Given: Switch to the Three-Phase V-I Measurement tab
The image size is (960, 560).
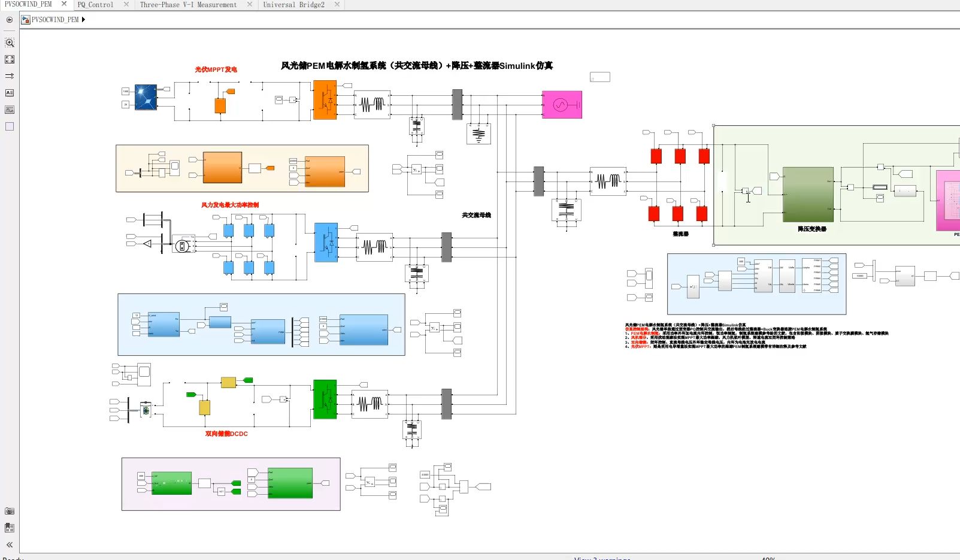Looking at the screenshot, I should pos(188,5).
